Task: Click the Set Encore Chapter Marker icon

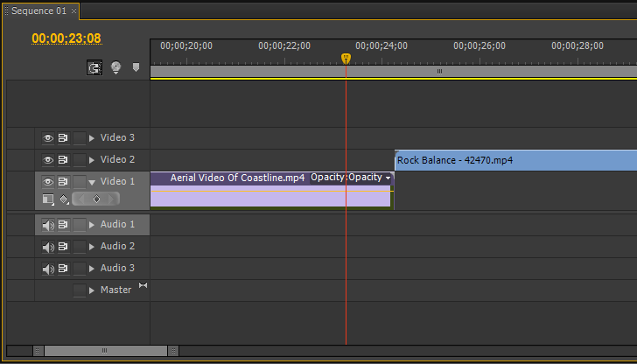Action: click(116, 67)
